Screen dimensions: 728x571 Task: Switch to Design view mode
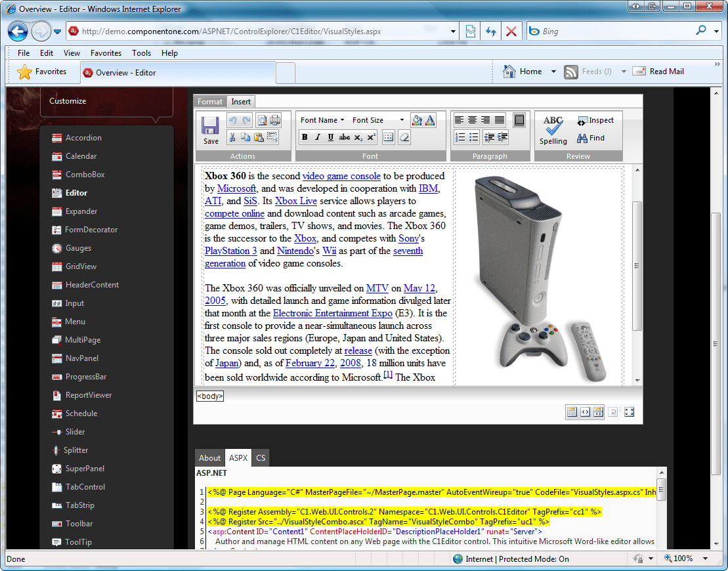coord(572,412)
